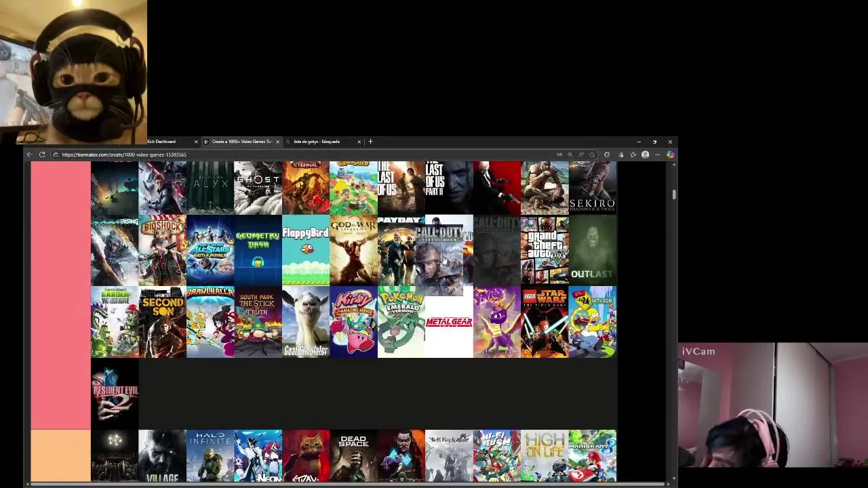Select the Hi-Fi Rush cover
The width and height of the screenshot is (868, 488).
click(497, 456)
